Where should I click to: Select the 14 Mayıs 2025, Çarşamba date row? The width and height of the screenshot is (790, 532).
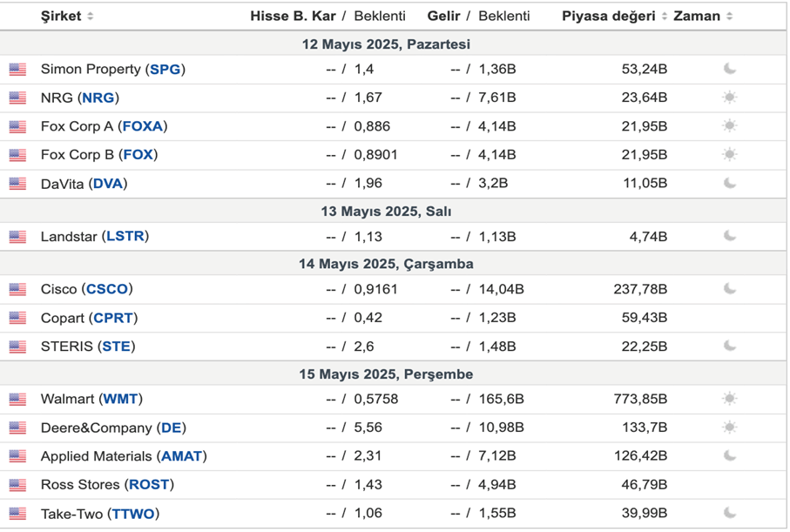[x=393, y=264]
